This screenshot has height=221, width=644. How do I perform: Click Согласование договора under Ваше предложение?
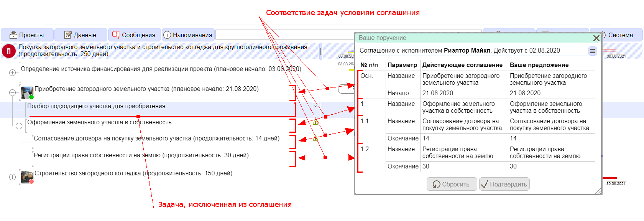pos(549,125)
